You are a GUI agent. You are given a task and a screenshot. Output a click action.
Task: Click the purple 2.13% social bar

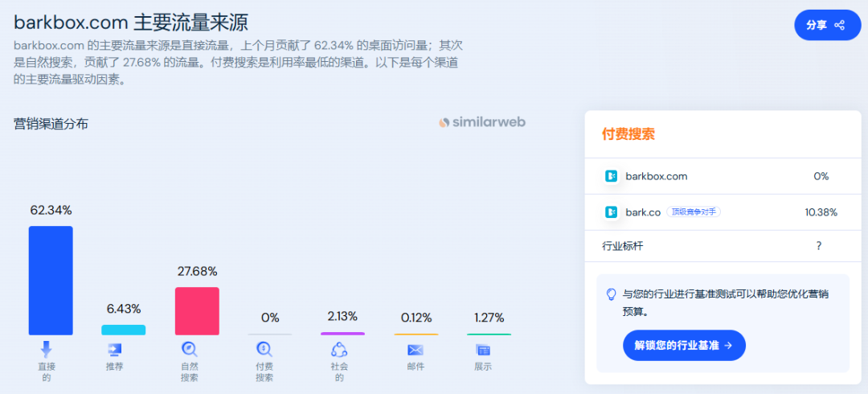point(342,334)
